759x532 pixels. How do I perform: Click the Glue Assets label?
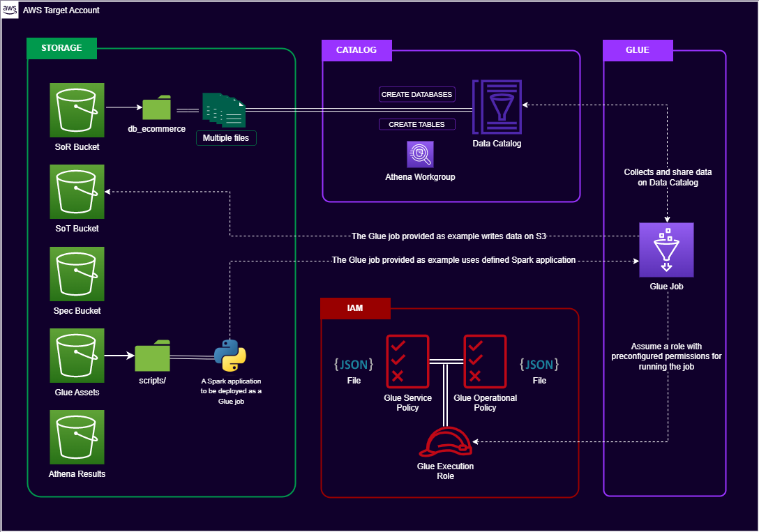(77, 393)
